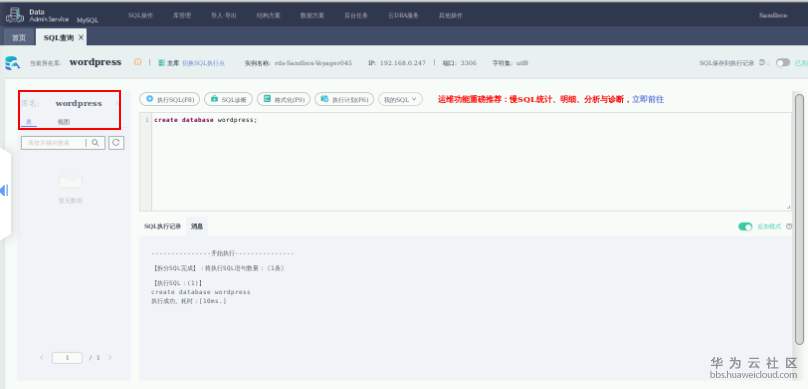808x389 pixels.
Task: Open the 后台任务 menu
Action: tap(356, 15)
